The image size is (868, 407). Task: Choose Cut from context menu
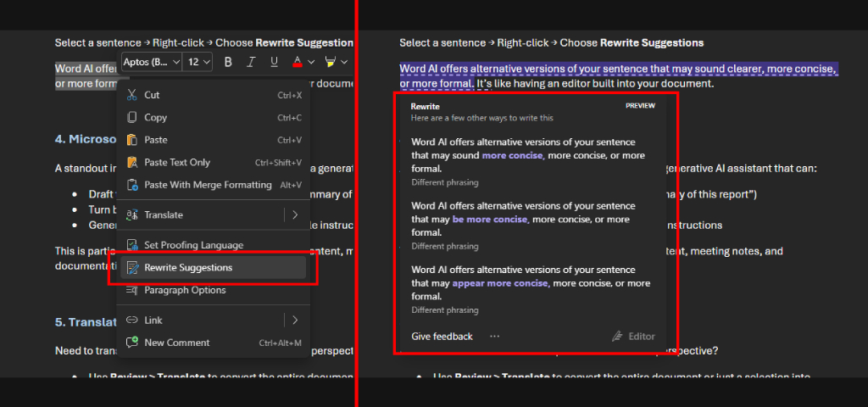[x=214, y=95]
